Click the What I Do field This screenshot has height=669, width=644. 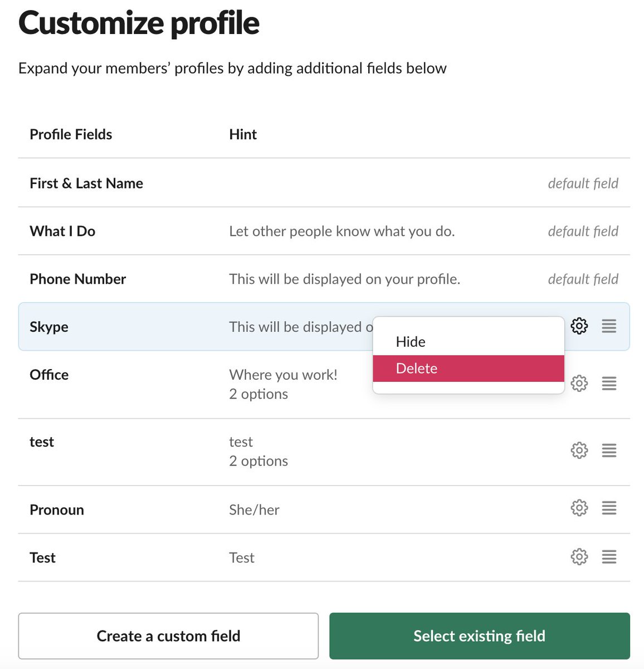point(62,231)
